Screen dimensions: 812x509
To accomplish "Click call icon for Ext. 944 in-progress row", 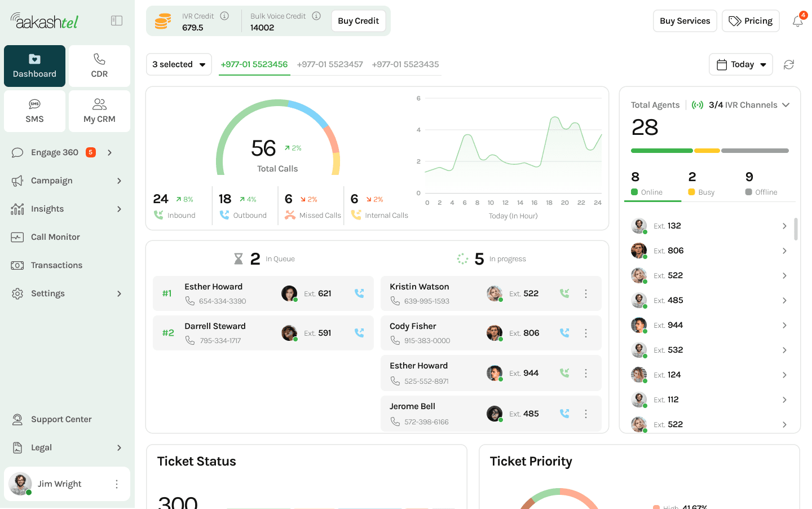I will click(x=564, y=373).
